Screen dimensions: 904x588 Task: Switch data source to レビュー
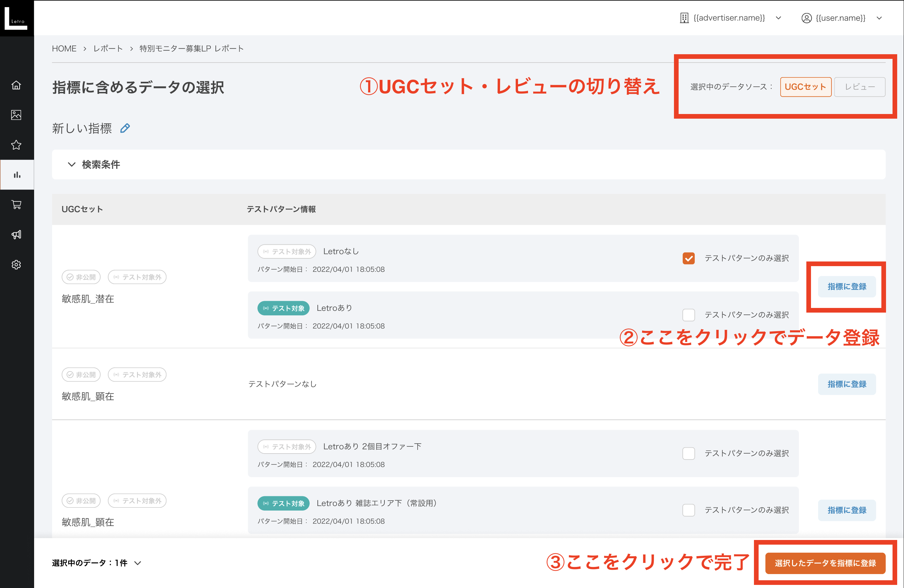coord(860,87)
